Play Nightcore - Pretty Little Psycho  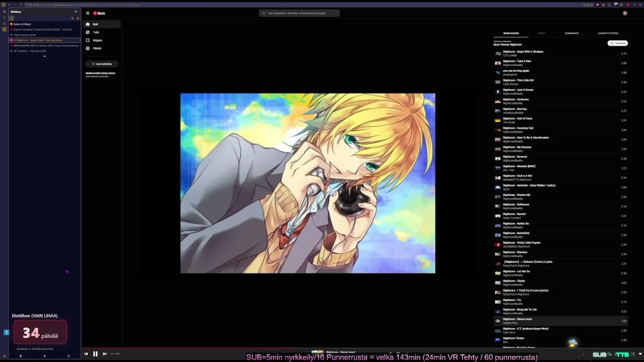click(x=561, y=244)
